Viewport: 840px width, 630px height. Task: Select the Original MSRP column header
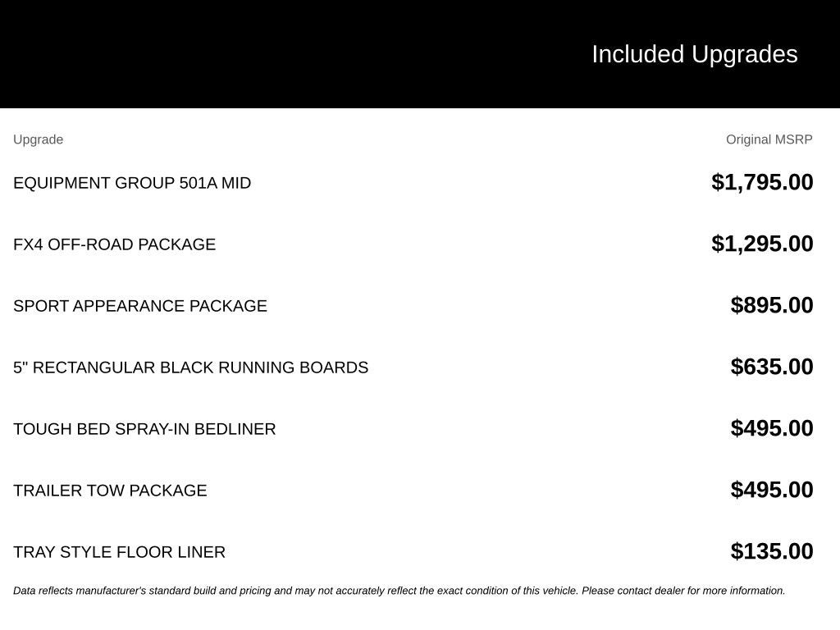[769, 139]
